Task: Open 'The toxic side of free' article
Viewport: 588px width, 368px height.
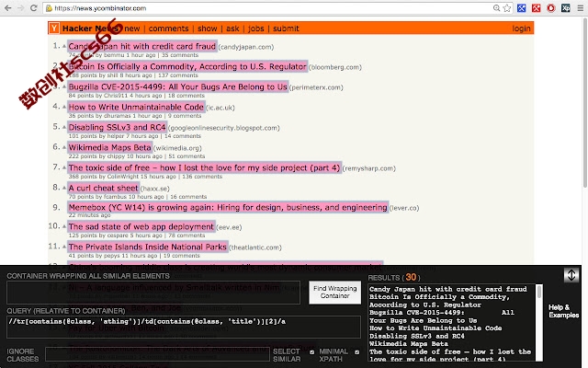Action: (204, 167)
